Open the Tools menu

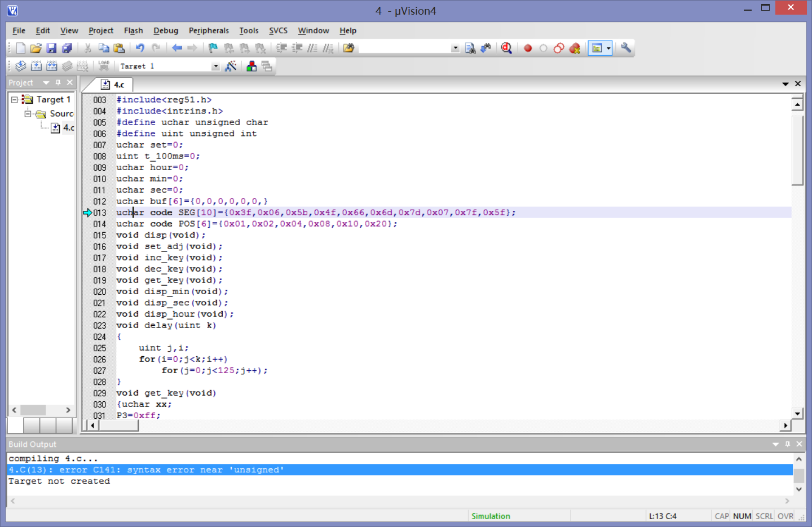point(249,30)
